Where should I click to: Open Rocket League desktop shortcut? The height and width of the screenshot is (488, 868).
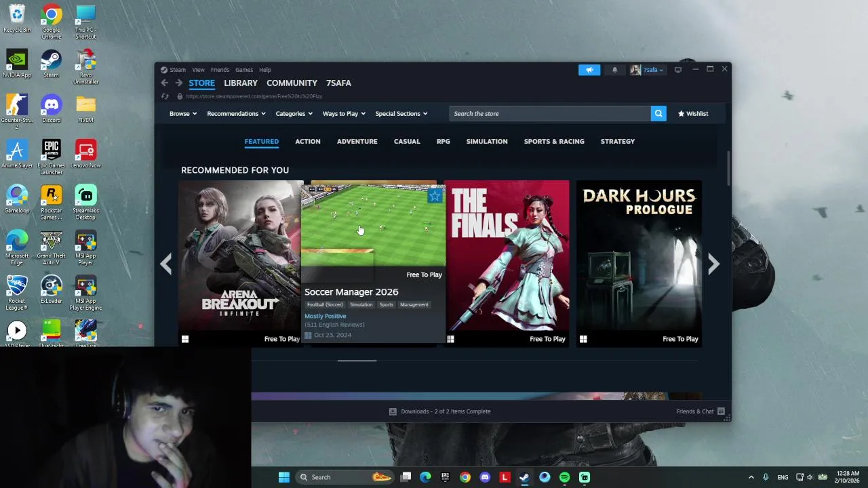(17, 293)
